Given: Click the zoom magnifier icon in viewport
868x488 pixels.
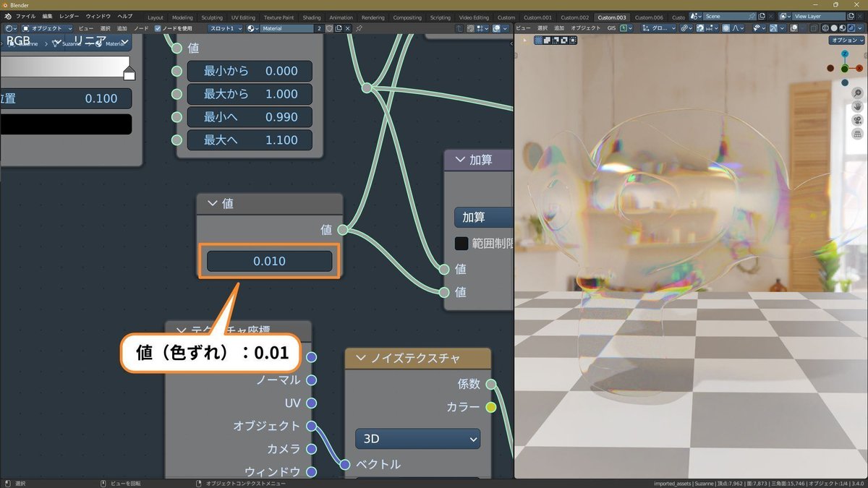Looking at the screenshot, I should pos(857,93).
